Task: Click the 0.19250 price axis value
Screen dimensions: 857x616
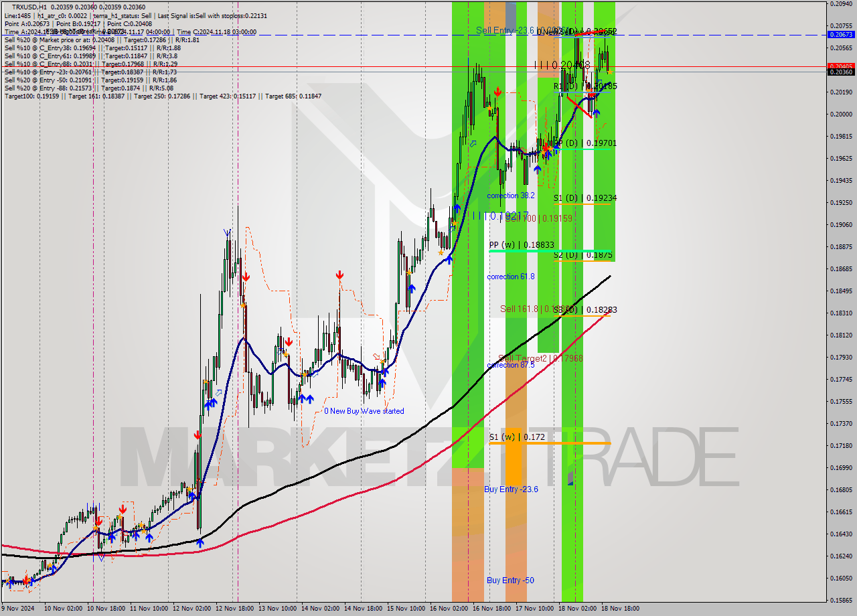Action: [x=841, y=202]
